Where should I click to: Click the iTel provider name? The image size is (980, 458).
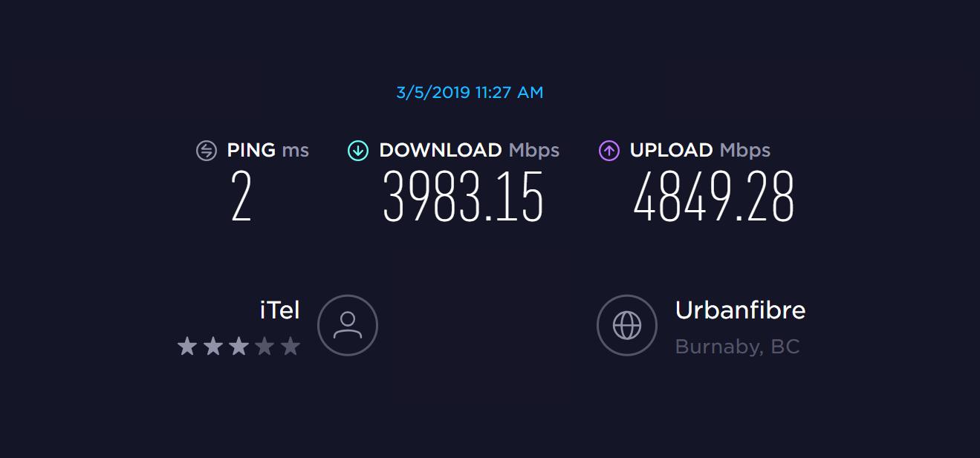tap(280, 310)
